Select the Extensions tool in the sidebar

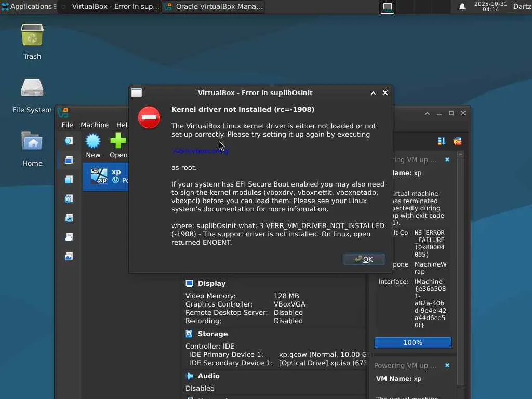[69, 179]
